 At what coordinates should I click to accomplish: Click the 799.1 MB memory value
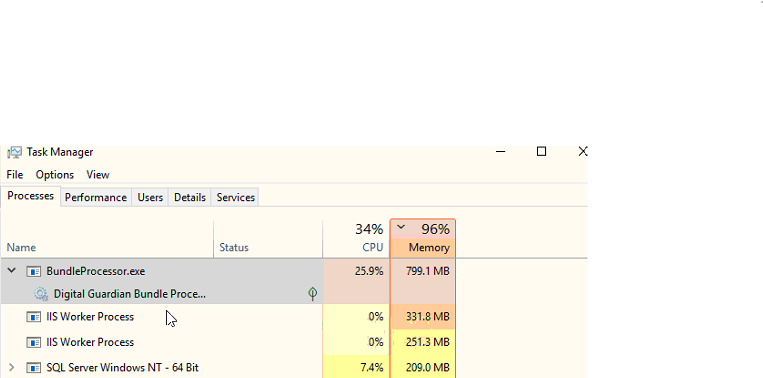point(428,271)
